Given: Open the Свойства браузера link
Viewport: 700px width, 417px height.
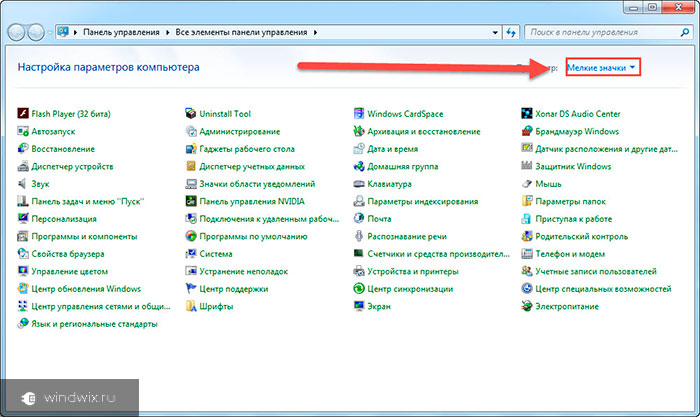Looking at the screenshot, I should 68,254.
